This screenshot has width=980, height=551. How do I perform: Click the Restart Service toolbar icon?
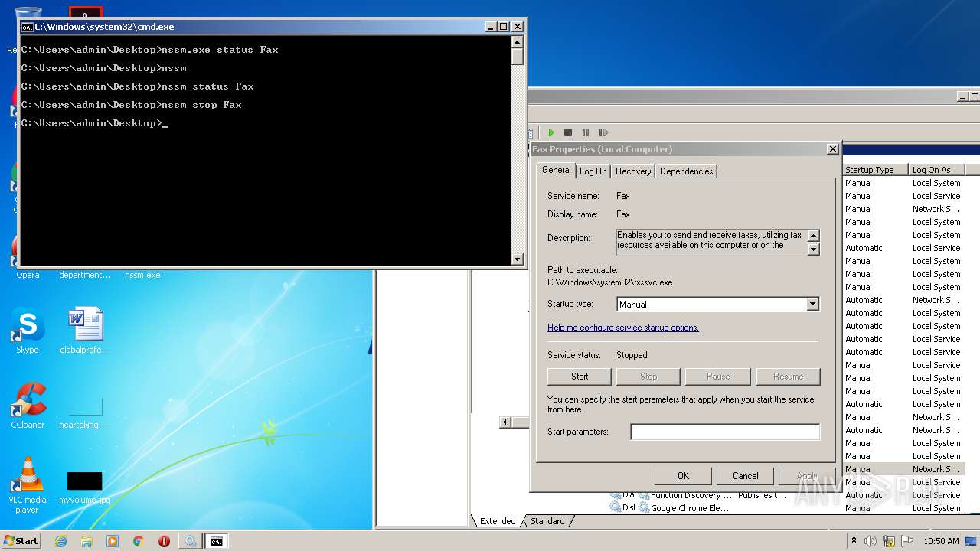coord(603,132)
